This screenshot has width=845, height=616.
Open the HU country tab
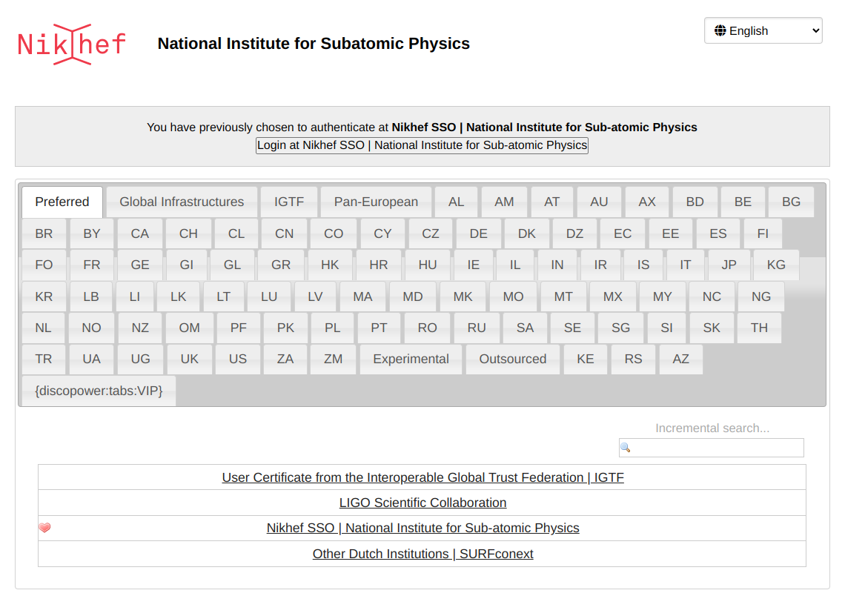428,265
